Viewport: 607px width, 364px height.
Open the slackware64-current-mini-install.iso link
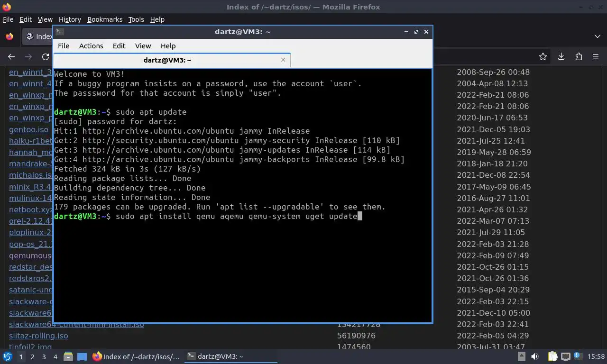pos(76,325)
